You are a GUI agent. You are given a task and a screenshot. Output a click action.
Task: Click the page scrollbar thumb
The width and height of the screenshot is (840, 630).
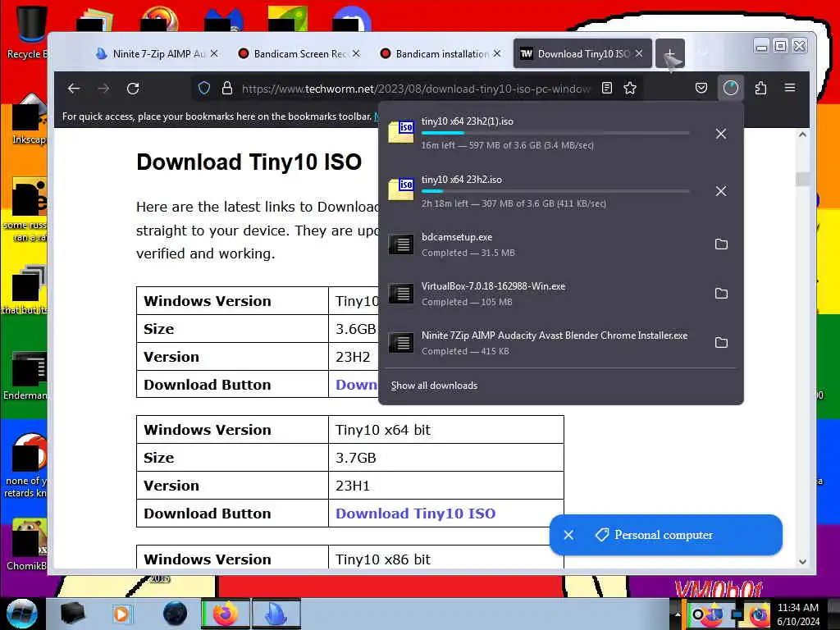tap(802, 178)
